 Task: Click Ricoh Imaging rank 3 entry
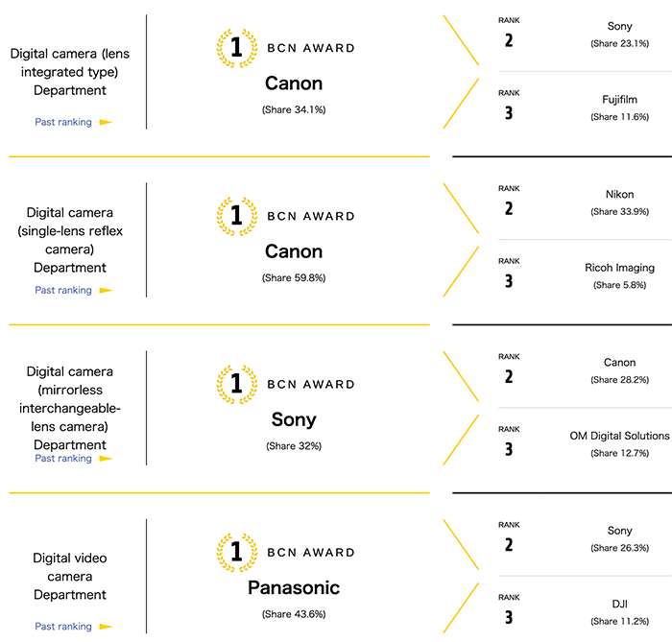coord(619,268)
